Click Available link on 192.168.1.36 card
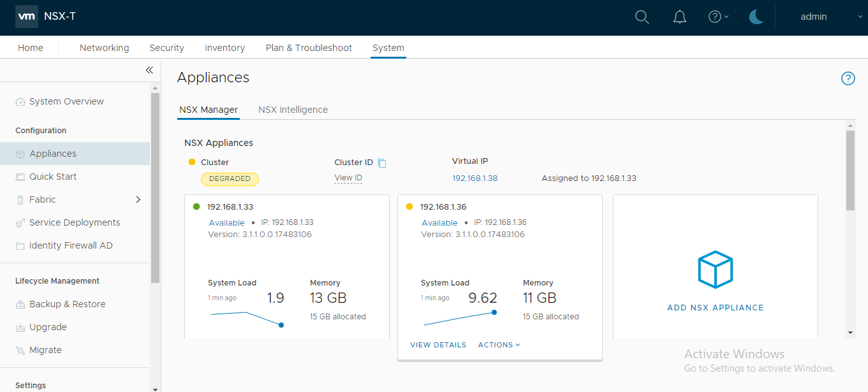Image resolution: width=868 pixels, height=392 pixels. 439,222
